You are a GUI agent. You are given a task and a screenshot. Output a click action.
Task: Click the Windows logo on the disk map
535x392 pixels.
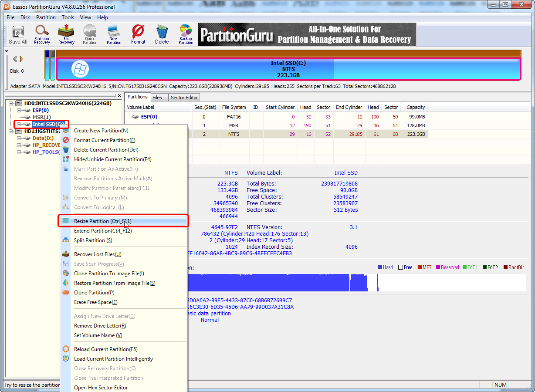tap(80, 69)
